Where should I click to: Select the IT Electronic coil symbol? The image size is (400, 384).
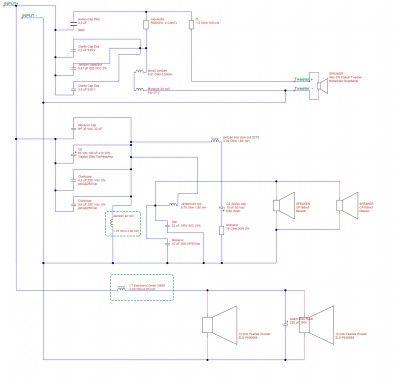click(x=121, y=288)
